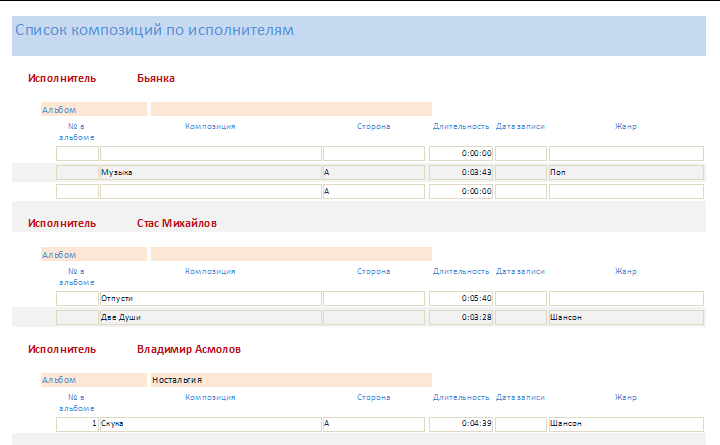
Task: Select the composition cell "Музыка"
Action: (x=211, y=172)
